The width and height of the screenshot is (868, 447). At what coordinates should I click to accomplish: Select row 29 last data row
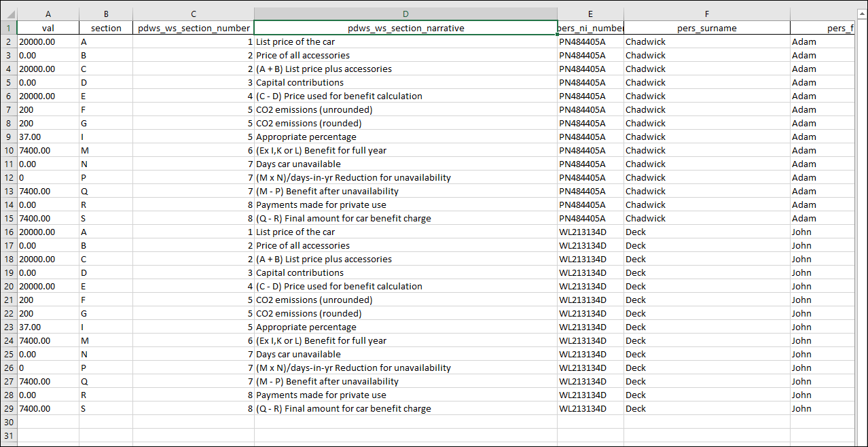(8, 408)
